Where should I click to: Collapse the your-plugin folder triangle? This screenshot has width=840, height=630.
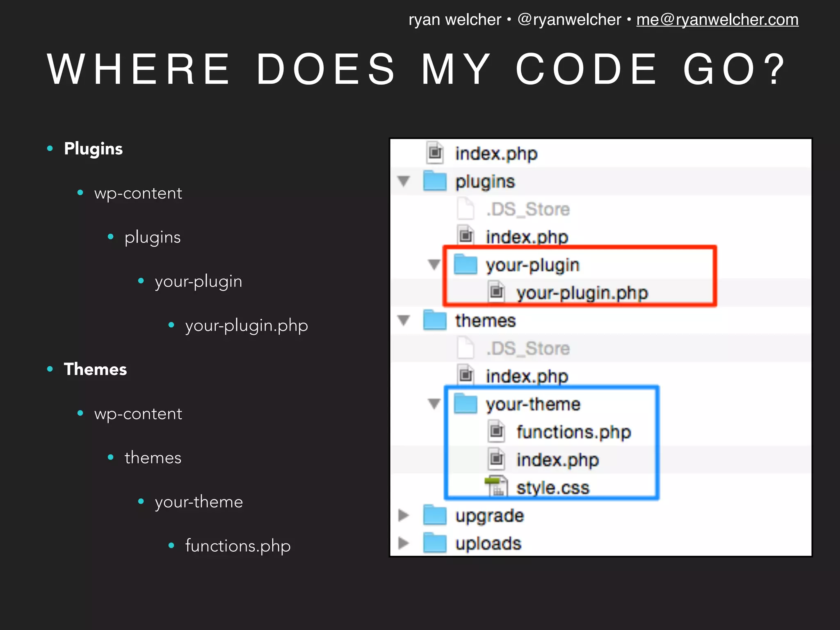tap(434, 265)
